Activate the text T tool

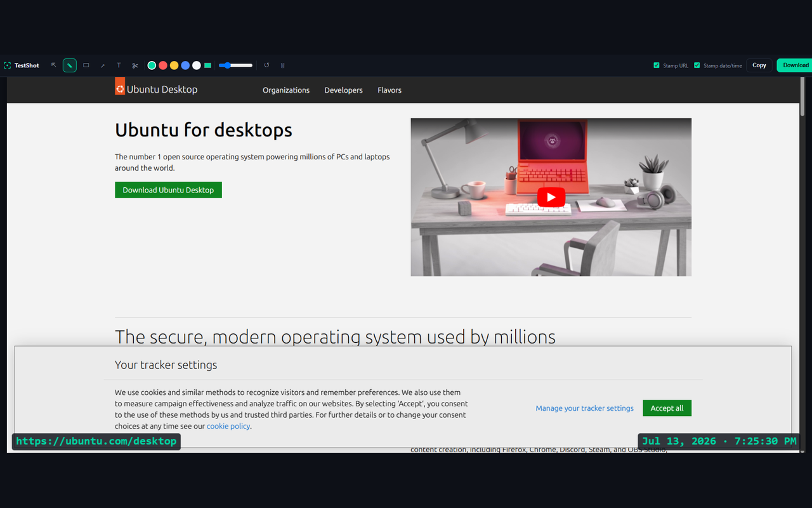pyautogui.click(x=119, y=65)
